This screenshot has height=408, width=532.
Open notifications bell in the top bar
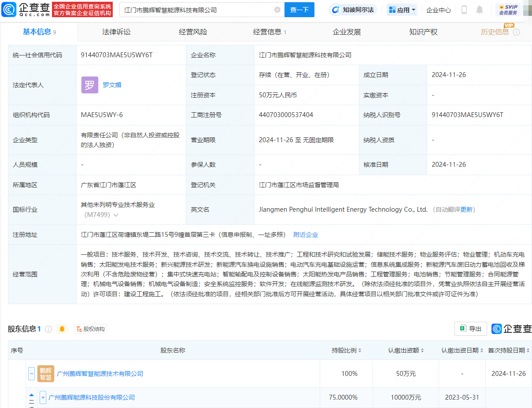(480, 10)
